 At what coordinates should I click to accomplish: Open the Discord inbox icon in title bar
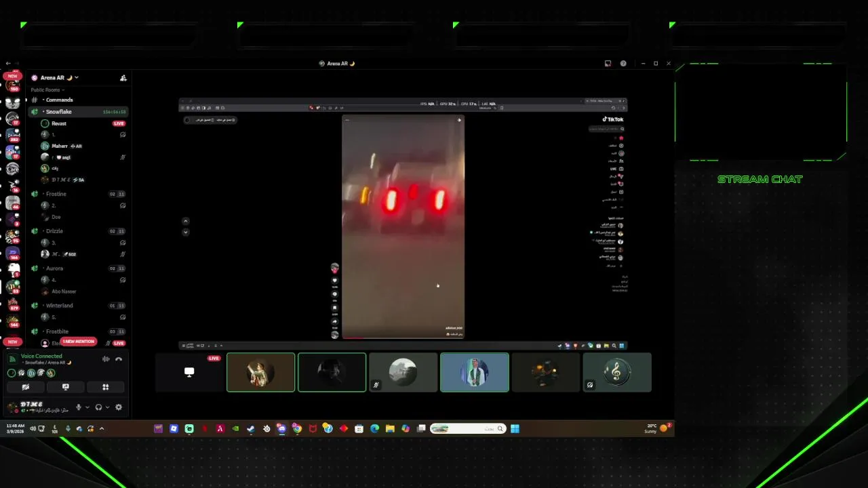tap(608, 64)
